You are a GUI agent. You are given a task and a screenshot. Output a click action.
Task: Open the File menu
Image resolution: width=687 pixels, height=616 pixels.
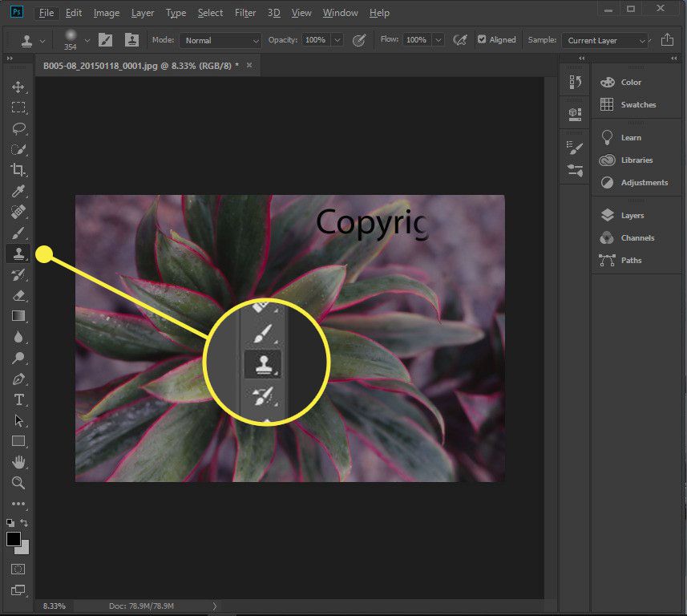coord(46,13)
